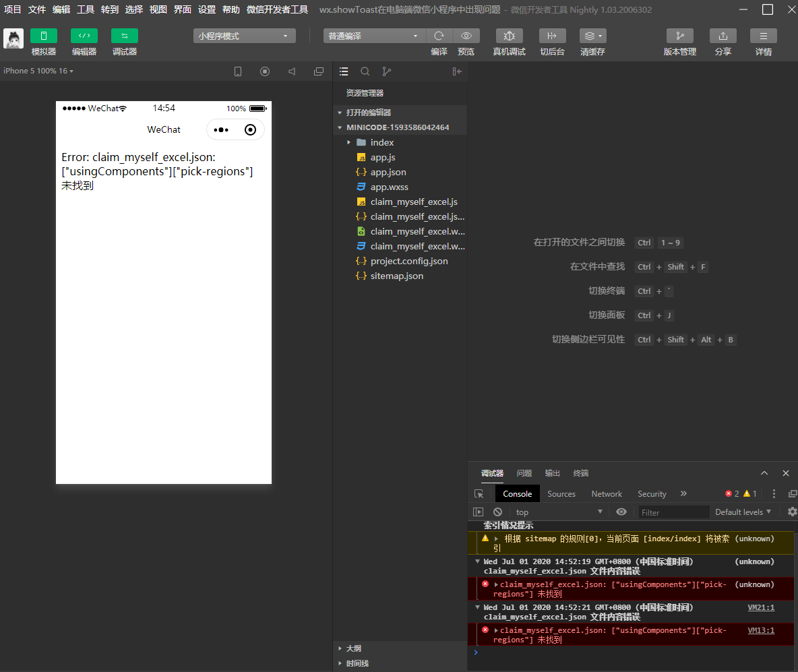Click the console Filter input field
798x672 pixels.
pyautogui.click(x=674, y=512)
